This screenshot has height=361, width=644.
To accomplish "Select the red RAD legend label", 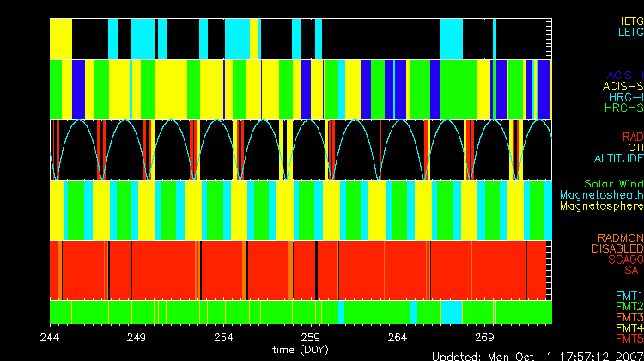I will click(x=632, y=137).
